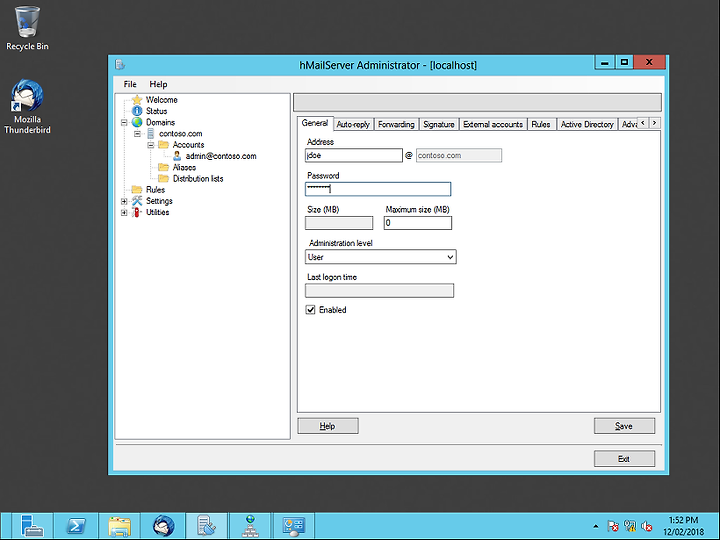Select admin@contoso.com account in tree
Viewport: 720px width, 540px height.
(x=221, y=156)
